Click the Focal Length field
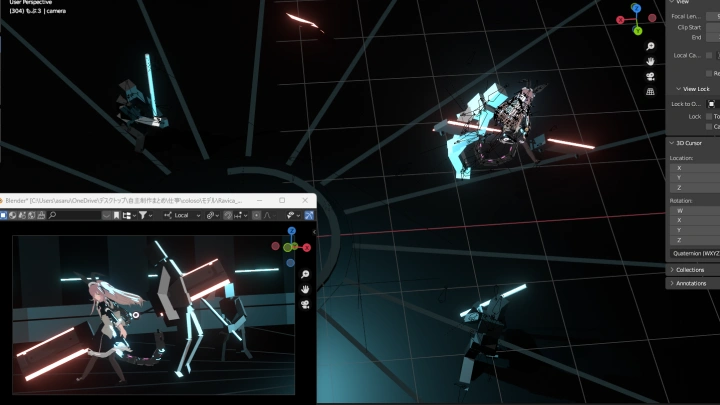This screenshot has width=720, height=405. coord(713,16)
